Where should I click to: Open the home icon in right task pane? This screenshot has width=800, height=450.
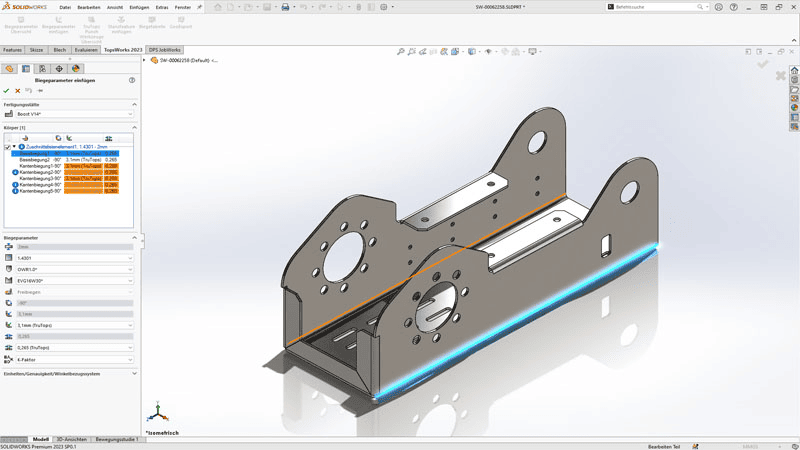pyautogui.click(x=794, y=72)
